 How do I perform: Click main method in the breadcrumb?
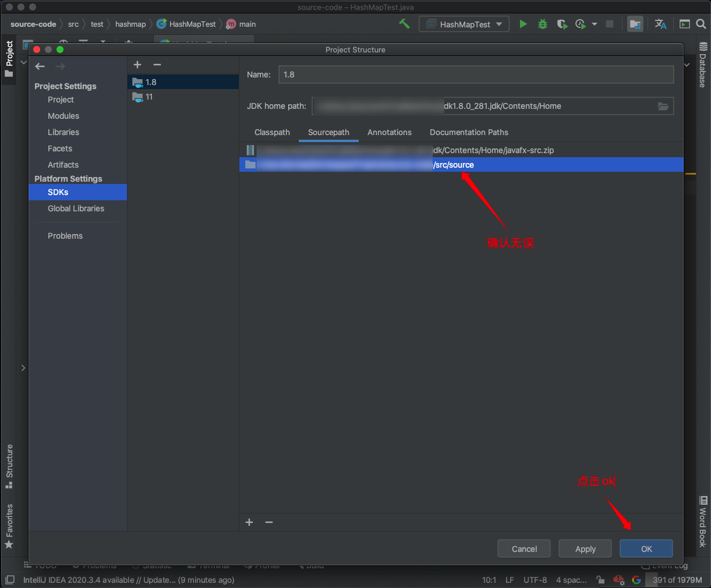coord(241,24)
